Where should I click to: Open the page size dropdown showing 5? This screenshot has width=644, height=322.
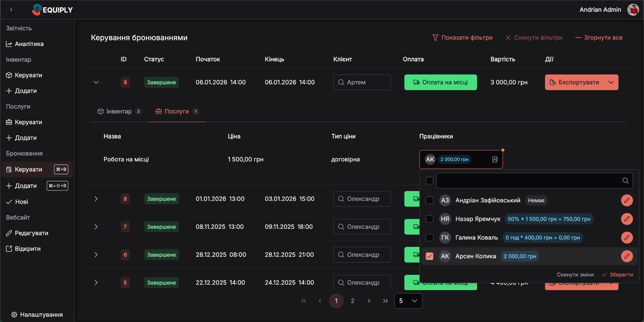coord(408,301)
